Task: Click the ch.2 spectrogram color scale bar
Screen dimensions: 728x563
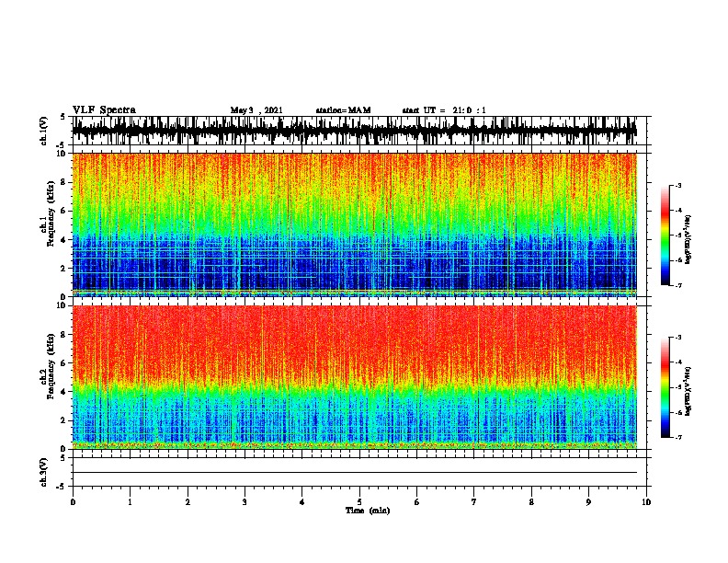Action: coord(665,387)
